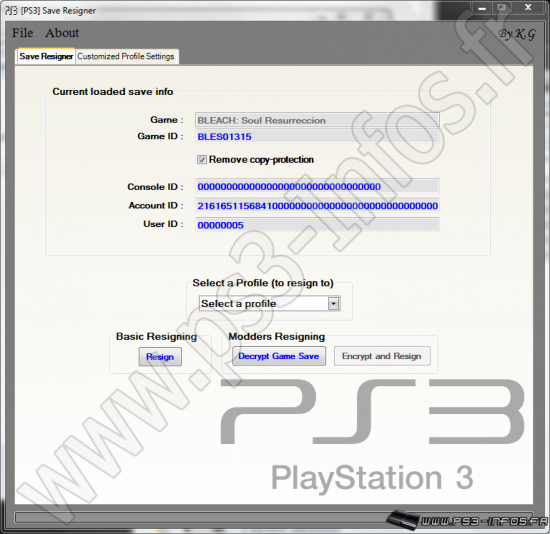Open the Select a profile dropdown
This screenshot has height=534, width=550.
pos(269,303)
